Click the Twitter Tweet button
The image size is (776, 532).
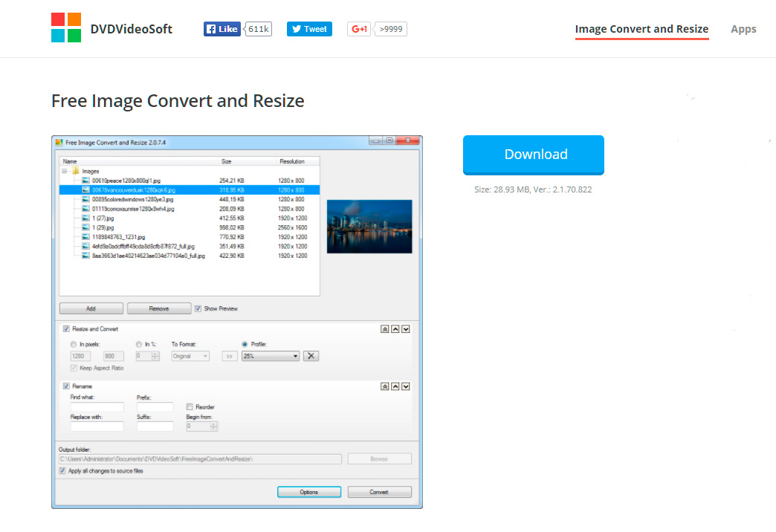(309, 29)
